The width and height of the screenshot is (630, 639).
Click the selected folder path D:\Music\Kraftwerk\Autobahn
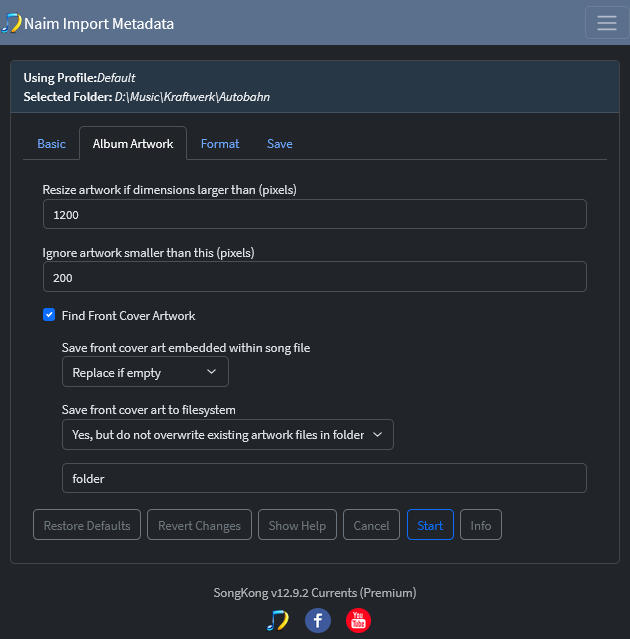coord(192,97)
